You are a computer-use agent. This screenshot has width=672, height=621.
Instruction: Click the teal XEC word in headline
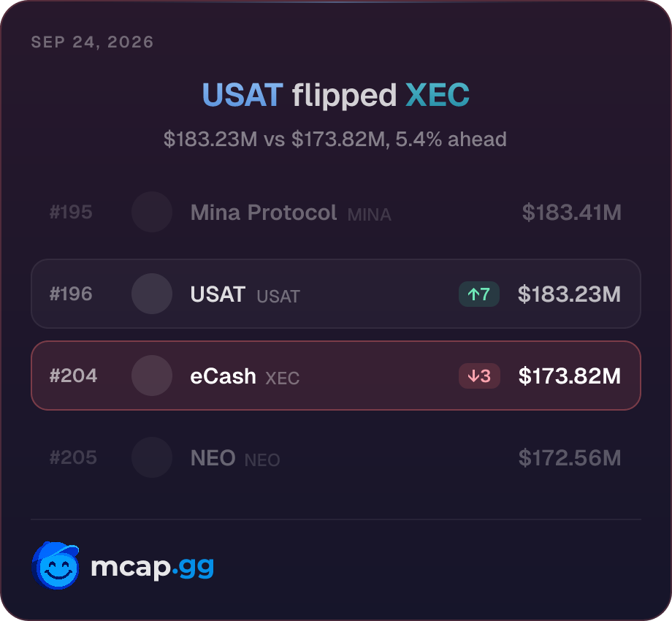tap(438, 95)
